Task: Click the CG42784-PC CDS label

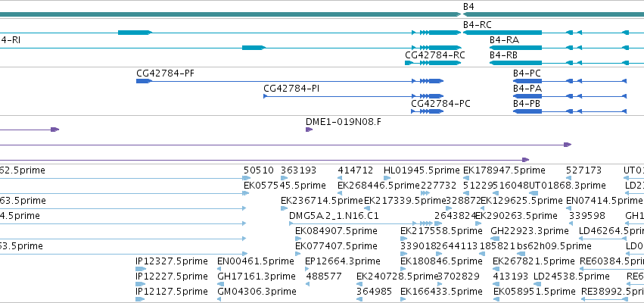Action: [x=440, y=104]
